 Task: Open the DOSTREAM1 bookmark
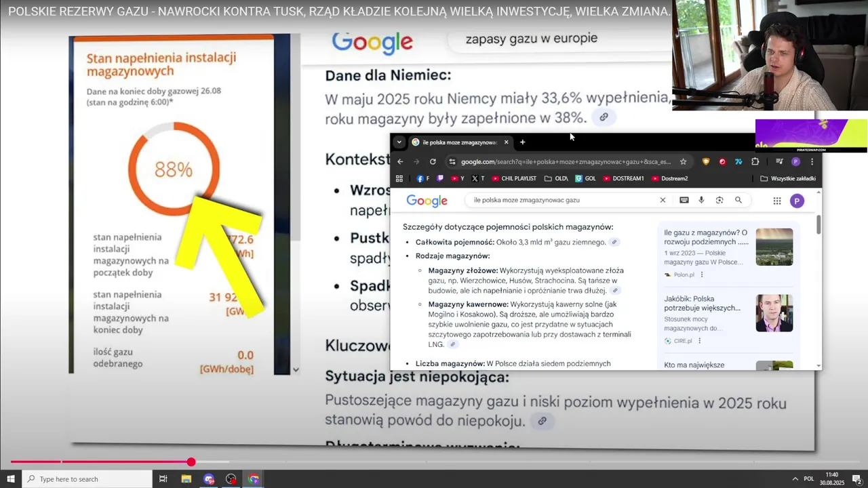624,178
